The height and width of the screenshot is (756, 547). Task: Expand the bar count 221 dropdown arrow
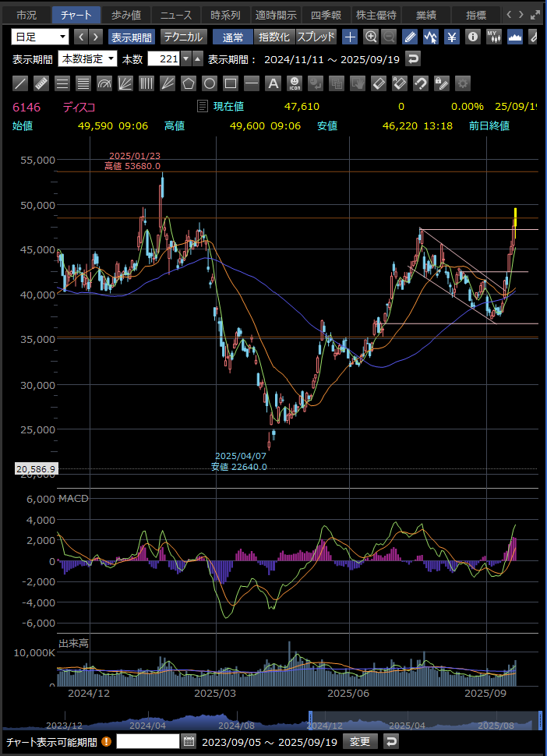[186, 59]
